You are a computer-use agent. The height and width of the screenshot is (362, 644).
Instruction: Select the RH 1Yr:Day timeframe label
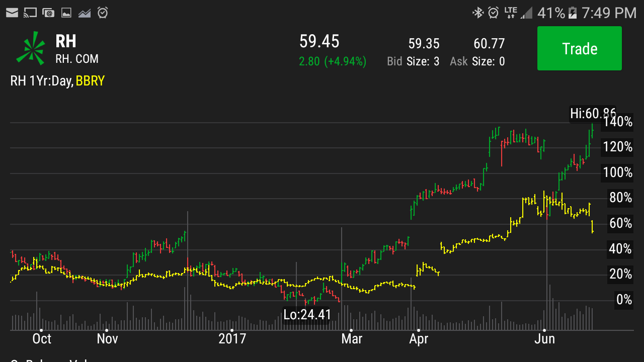click(42, 81)
